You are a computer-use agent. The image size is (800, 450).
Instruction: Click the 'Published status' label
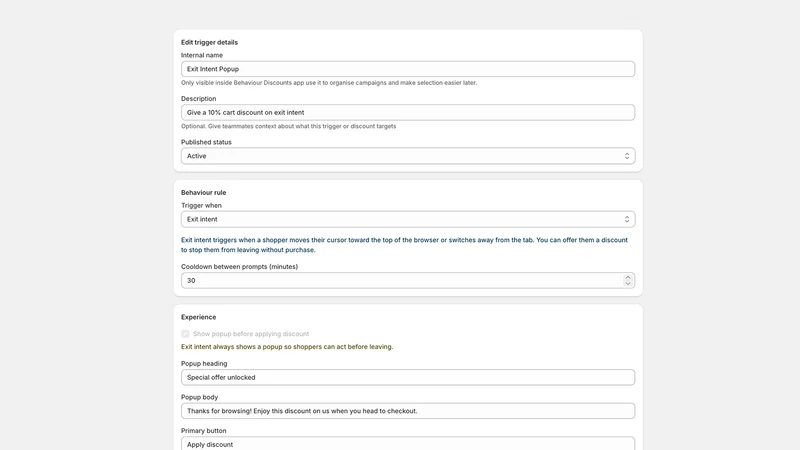[x=206, y=142]
